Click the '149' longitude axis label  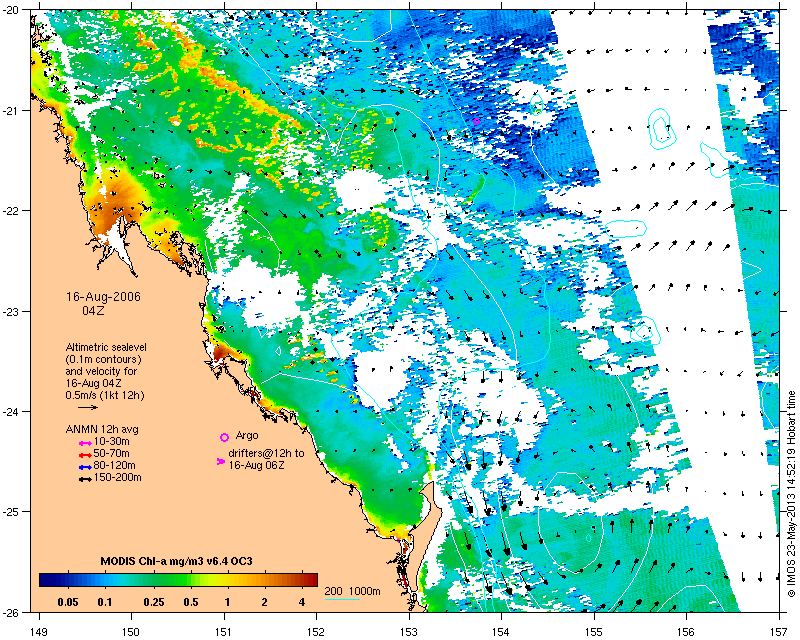coord(39,632)
